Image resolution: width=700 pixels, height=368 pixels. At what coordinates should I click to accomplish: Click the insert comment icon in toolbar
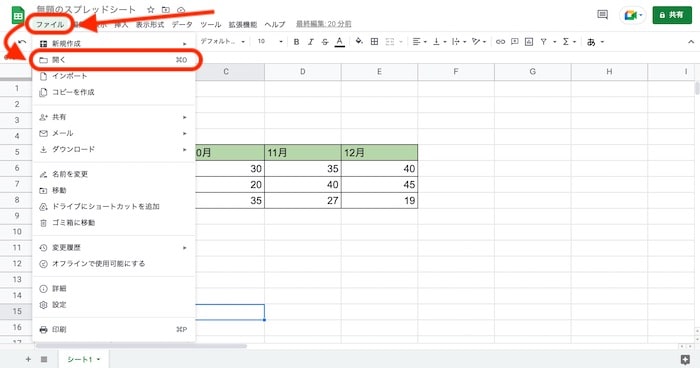[x=515, y=42]
